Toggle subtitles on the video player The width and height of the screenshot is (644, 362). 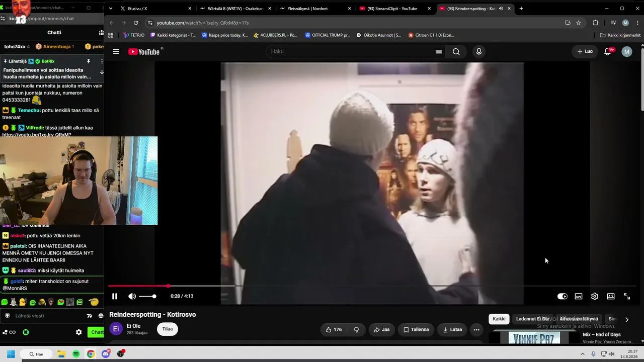tap(579, 296)
